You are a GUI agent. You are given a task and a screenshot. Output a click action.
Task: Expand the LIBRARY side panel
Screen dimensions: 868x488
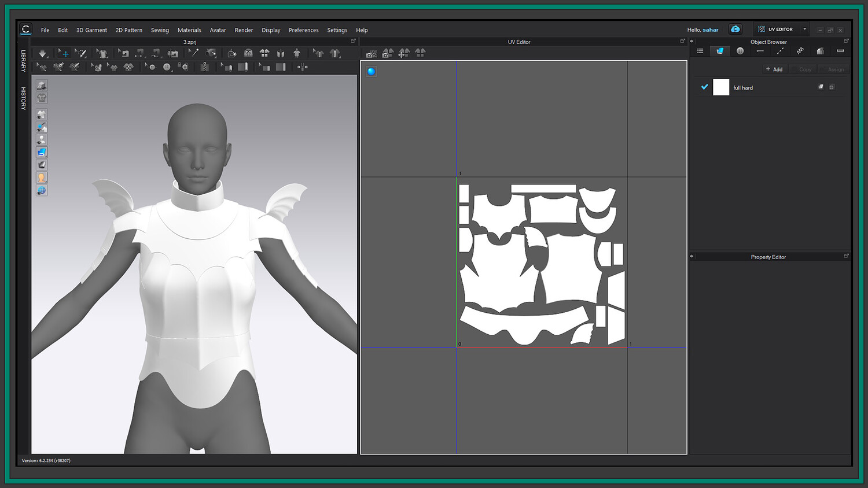(x=24, y=61)
